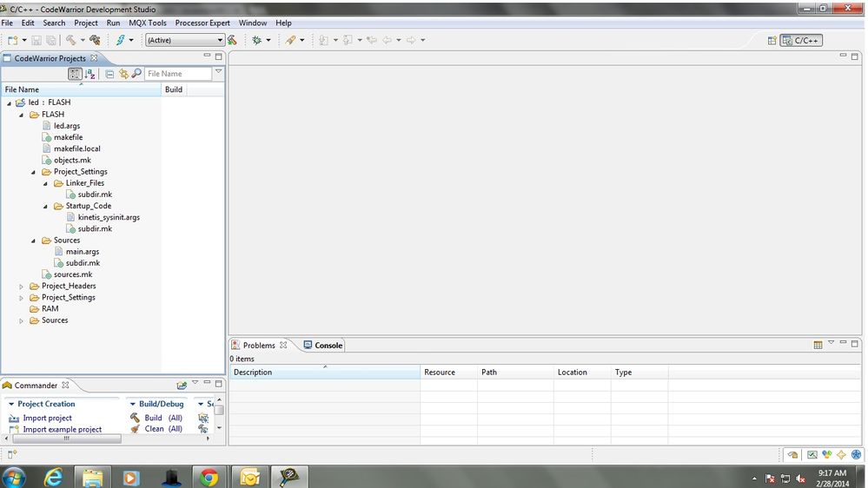Expand the Project_Headers folder
The image size is (868, 488).
point(21,287)
